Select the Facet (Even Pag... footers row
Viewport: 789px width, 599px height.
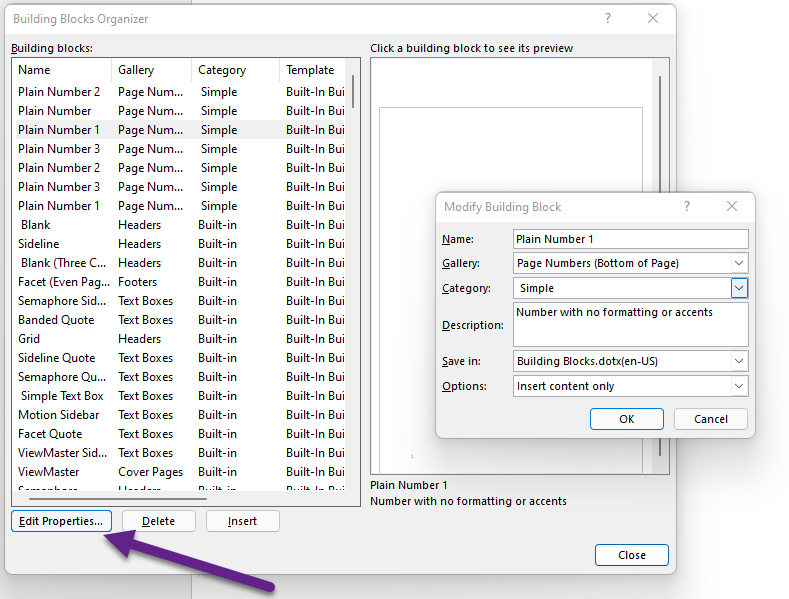click(181, 282)
